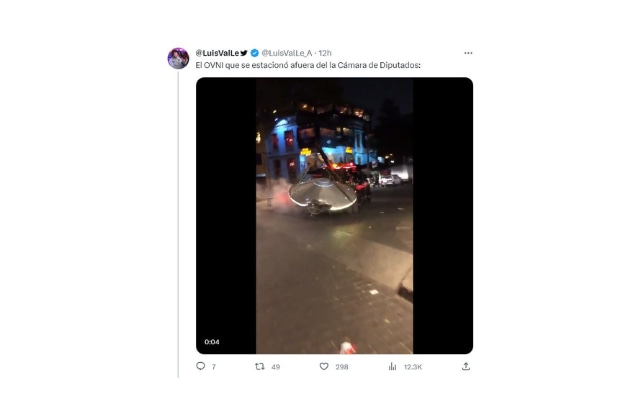Play the UFO video

coord(334,216)
